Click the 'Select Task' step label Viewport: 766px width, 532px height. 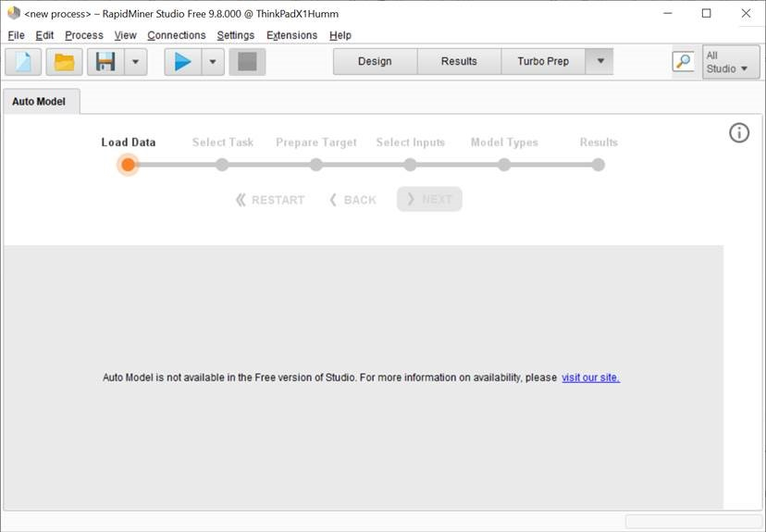point(223,142)
